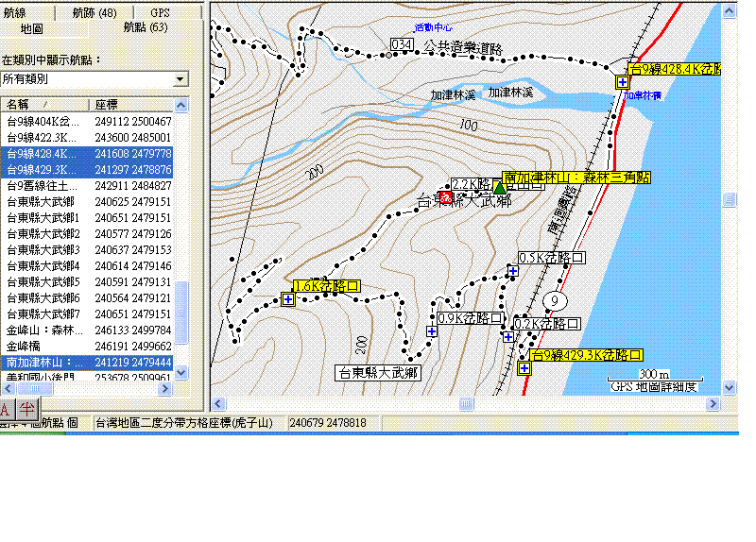
Task: Select the 台9線429.3K waypoint marker on map
Action: (x=524, y=368)
